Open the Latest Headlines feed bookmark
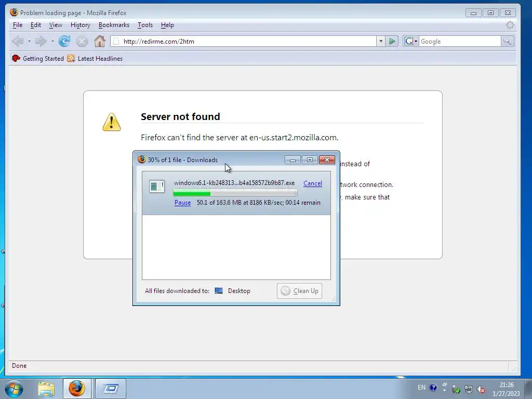This screenshot has width=532, height=399. click(95, 58)
